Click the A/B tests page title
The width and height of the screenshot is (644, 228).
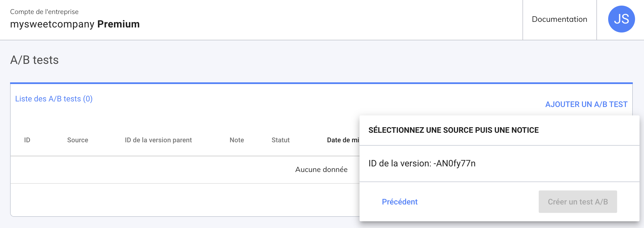click(34, 60)
